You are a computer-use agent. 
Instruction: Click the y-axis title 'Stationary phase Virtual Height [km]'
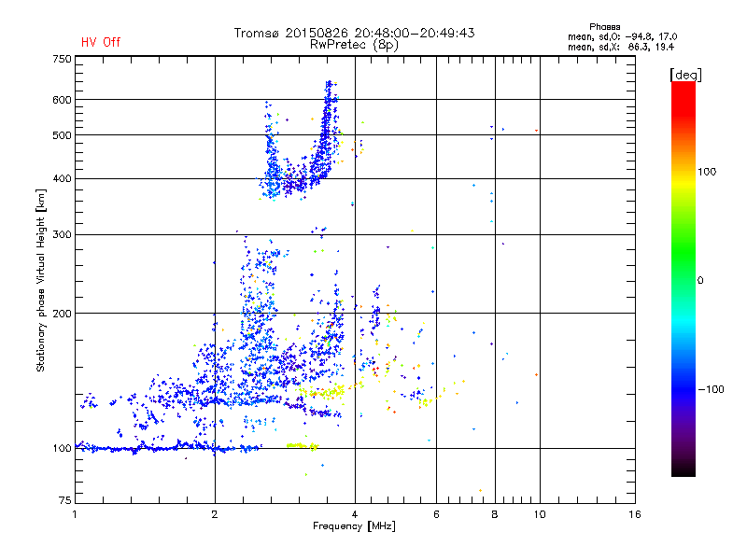tap(40, 281)
